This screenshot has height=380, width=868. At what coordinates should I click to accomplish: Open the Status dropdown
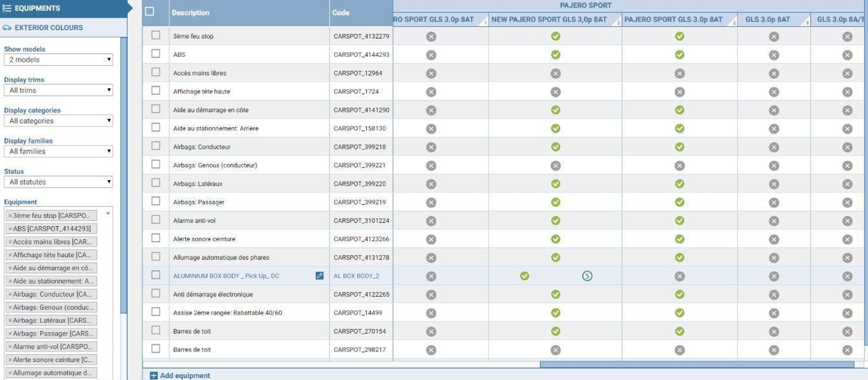click(x=58, y=182)
